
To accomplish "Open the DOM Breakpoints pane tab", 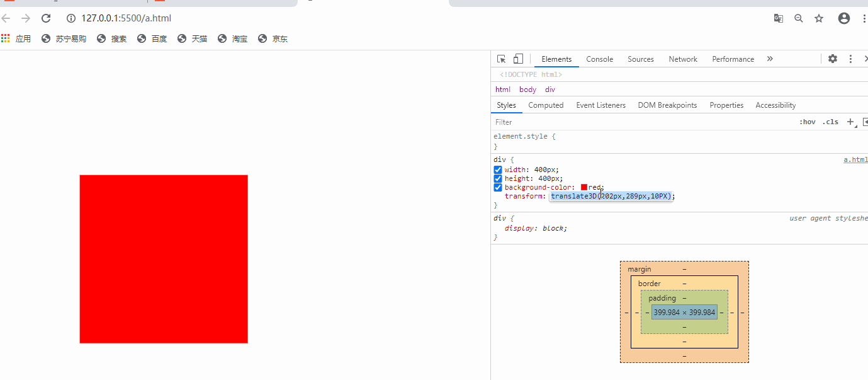I will pos(667,105).
